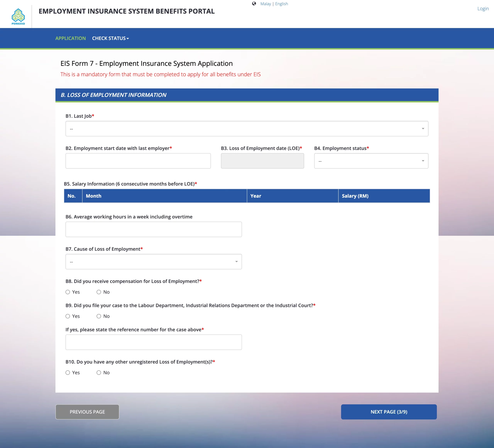Screen dimensions: 494x448
Task: Click the B4 Employment status dropdown arrow
Action: [x=423, y=161]
